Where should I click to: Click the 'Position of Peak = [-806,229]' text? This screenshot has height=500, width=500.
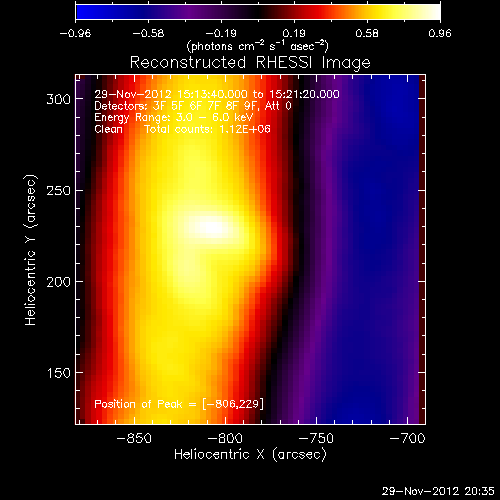(x=179, y=404)
